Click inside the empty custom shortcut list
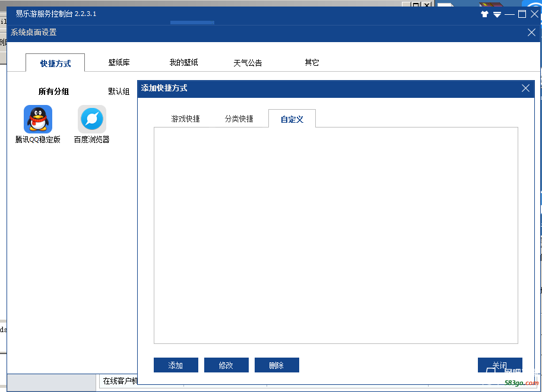The height and width of the screenshot is (392, 542). pos(335,235)
